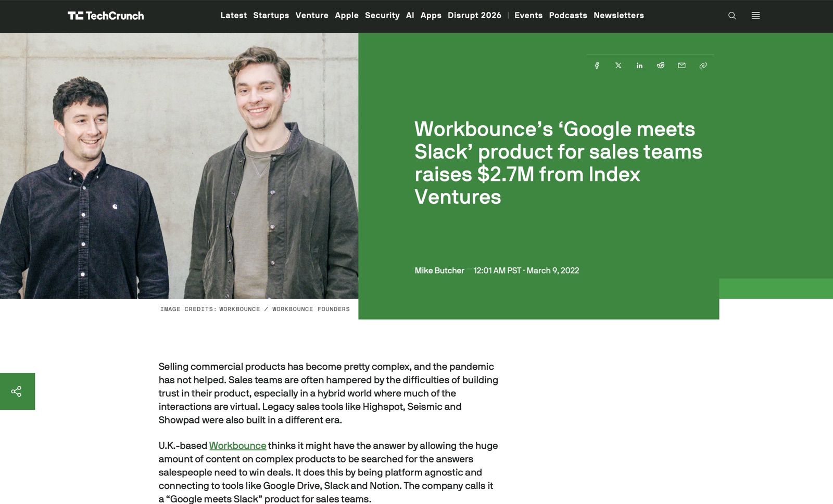Navigate to Security section
Viewport: 833px width, 504px height.
tap(382, 16)
